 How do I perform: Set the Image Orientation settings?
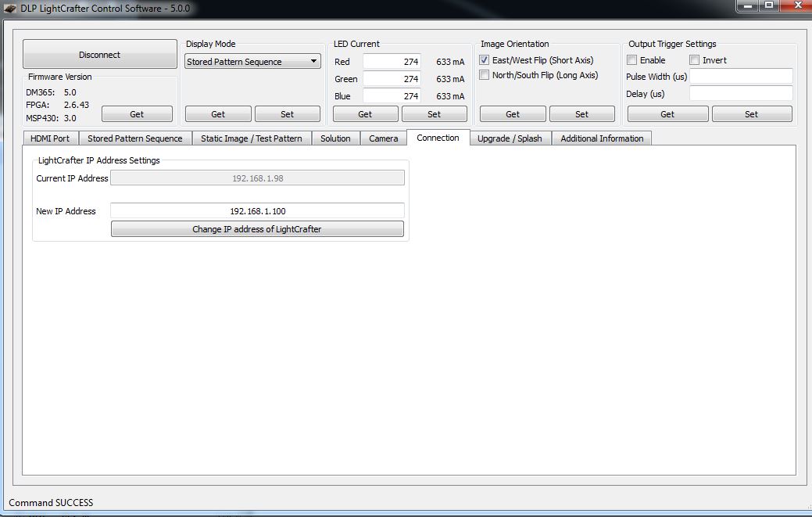(x=582, y=114)
